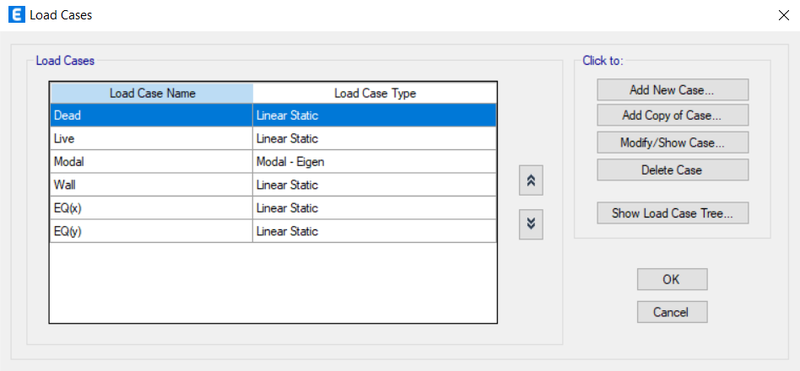Add a new load case
The height and width of the screenshot is (371, 800).
pos(672,90)
